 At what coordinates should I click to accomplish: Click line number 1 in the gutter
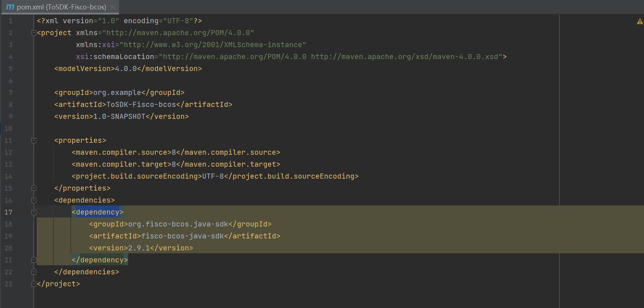(11, 21)
